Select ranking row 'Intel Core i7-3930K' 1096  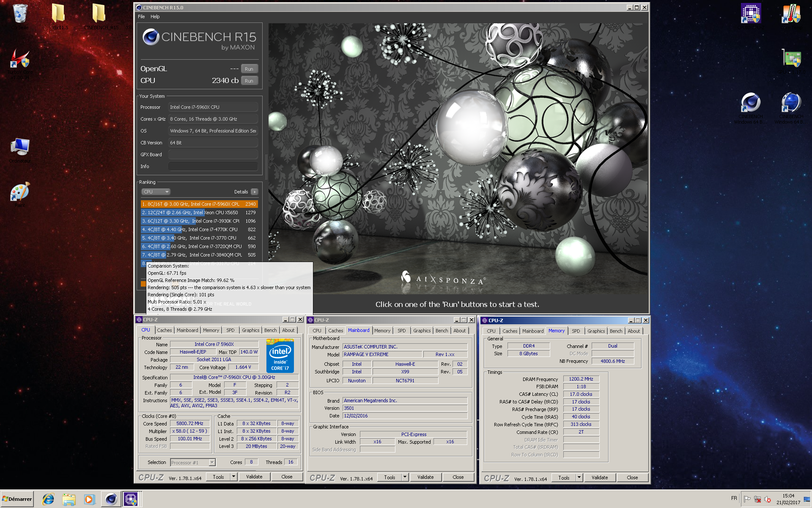coord(199,221)
